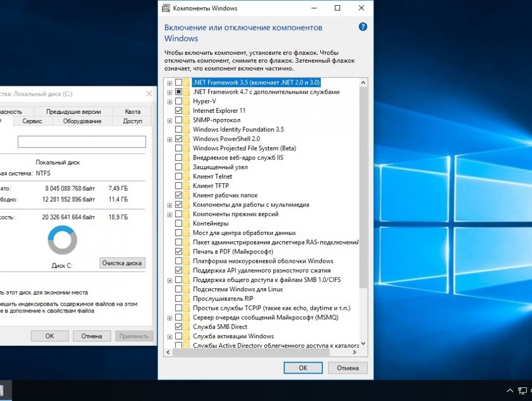Uncheck Печать в PDF (Майкрософт)
532x401 pixels.
point(179,251)
